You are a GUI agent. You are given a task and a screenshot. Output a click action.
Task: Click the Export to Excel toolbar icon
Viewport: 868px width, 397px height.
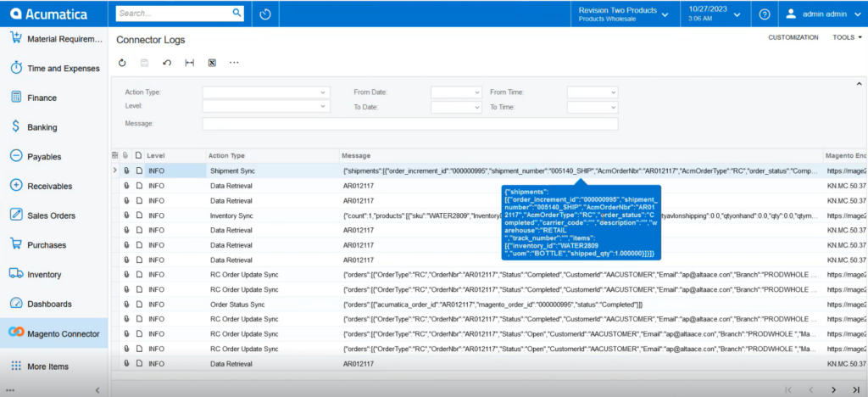(x=211, y=63)
